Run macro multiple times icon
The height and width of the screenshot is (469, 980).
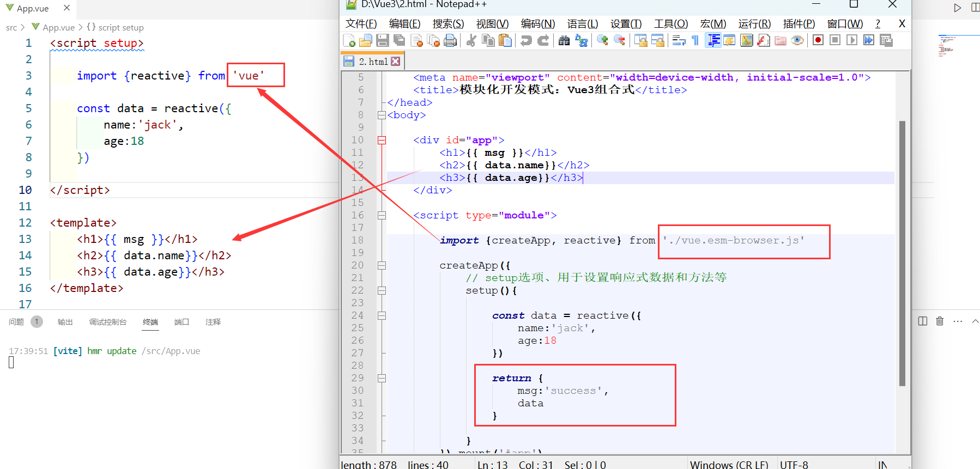click(869, 40)
